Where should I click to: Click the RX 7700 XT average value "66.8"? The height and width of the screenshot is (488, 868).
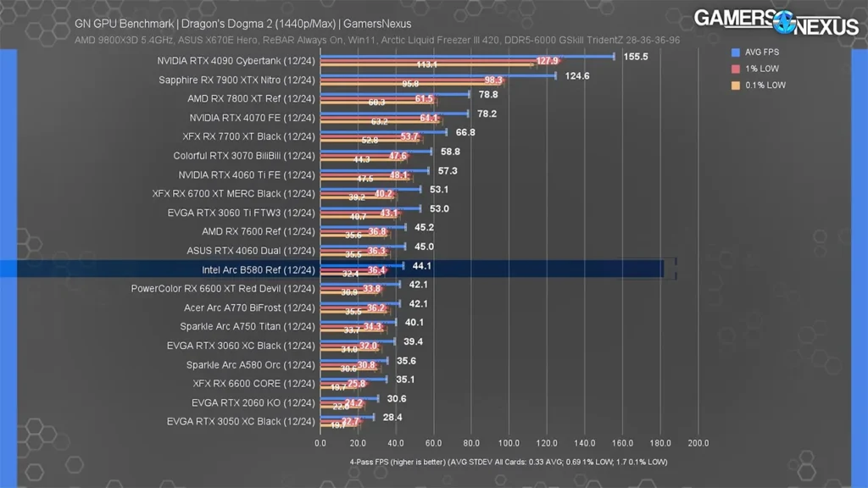point(465,133)
